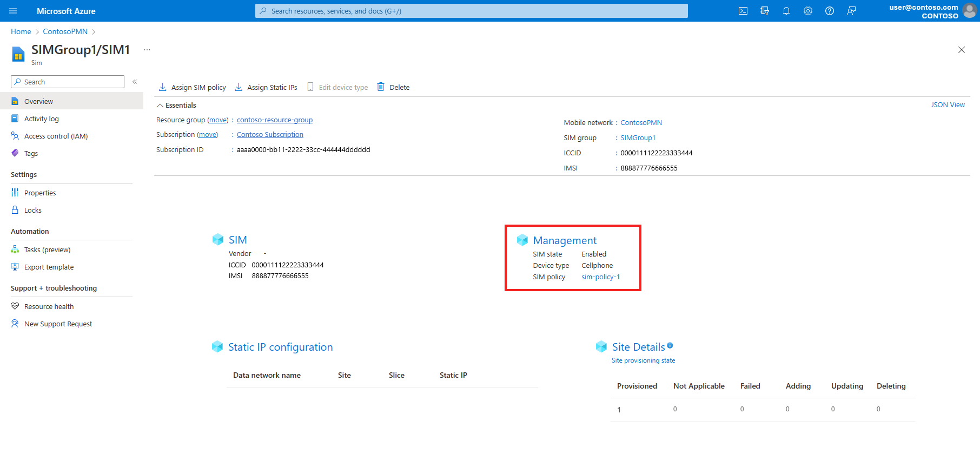Image resolution: width=980 pixels, height=453 pixels.
Task: Open the portal settings gear
Action: (x=808, y=11)
